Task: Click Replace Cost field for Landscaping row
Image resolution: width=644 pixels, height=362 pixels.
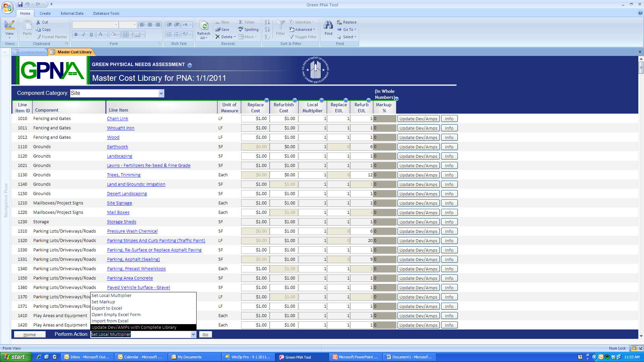Action: [x=255, y=156]
